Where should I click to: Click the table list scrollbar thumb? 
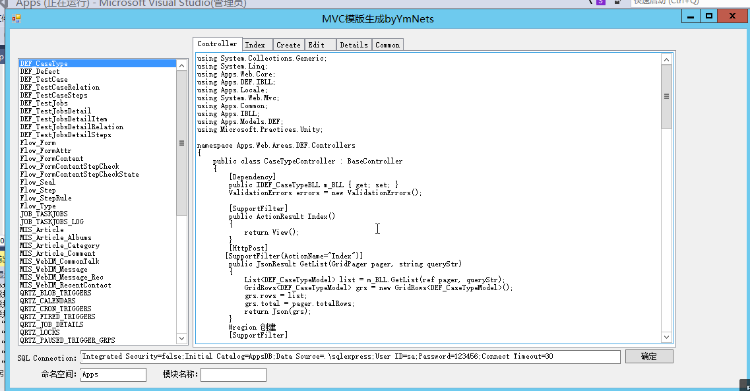pyautogui.click(x=182, y=143)
